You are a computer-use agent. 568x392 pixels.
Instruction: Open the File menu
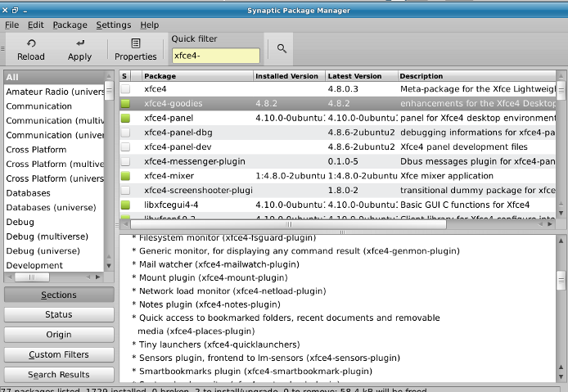[x=12, y=25]
